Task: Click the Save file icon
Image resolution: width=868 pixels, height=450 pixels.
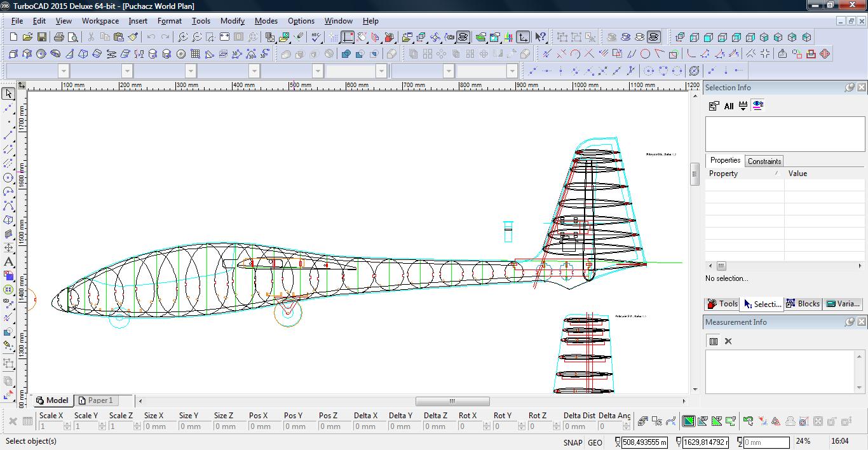Action: pos(41,37)
